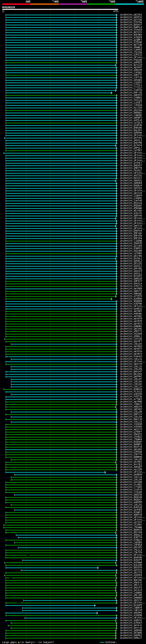Viewport: 146px width, 644px height.
Task: Select the UniRef100_P46286 label
Action: (x=131, y=60)
